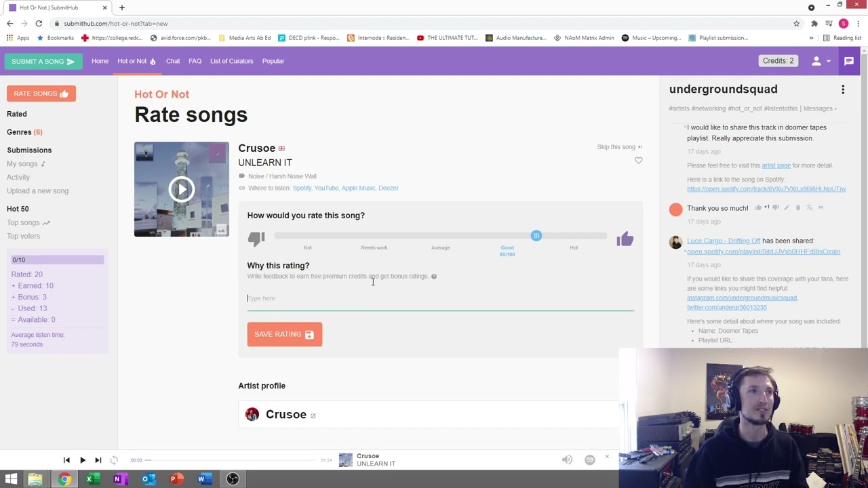Toggle the chat panel icon in header

click(848, 61)
